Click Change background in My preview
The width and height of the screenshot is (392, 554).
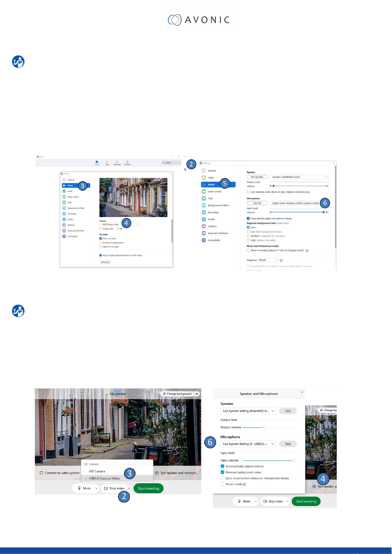point(177,394)
